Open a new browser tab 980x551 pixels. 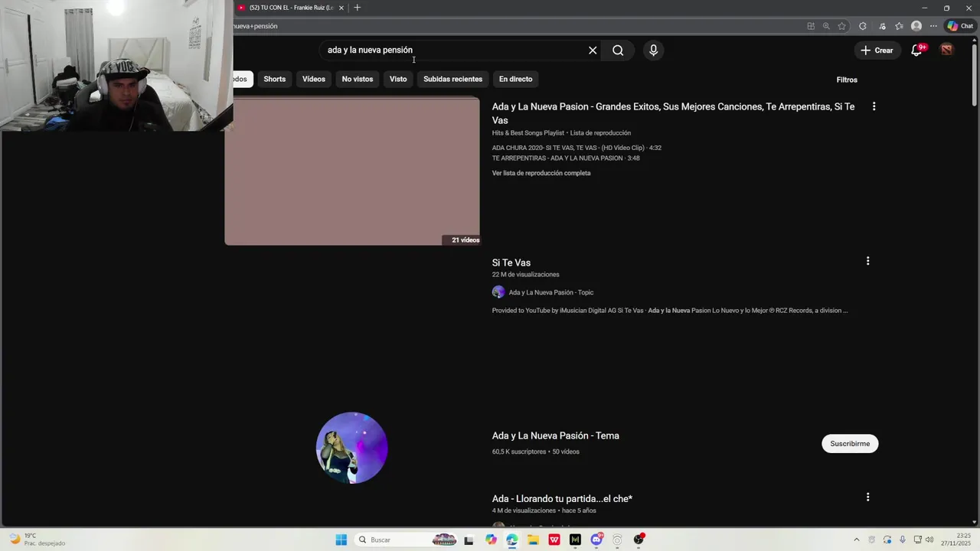[357, 8]
